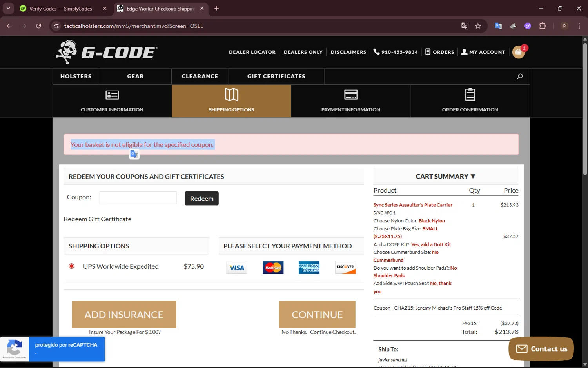
Task: Open a new browser tab
Action: click(216, 9)
